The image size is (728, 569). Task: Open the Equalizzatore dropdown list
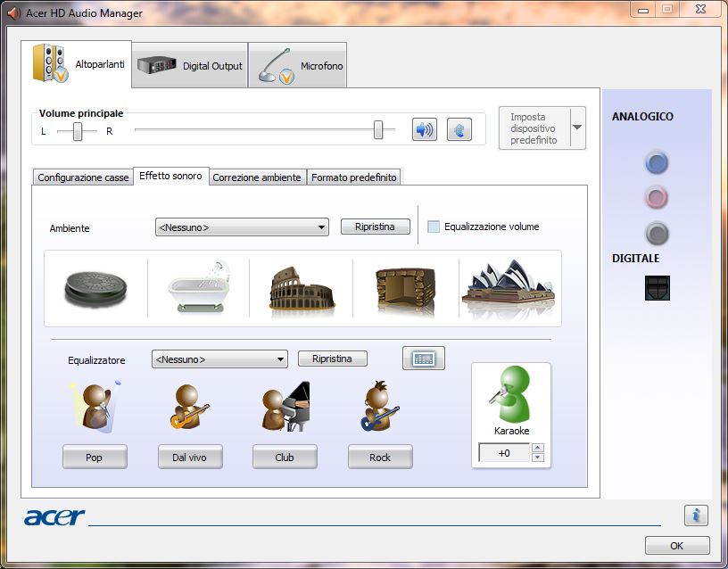point(219,359)
